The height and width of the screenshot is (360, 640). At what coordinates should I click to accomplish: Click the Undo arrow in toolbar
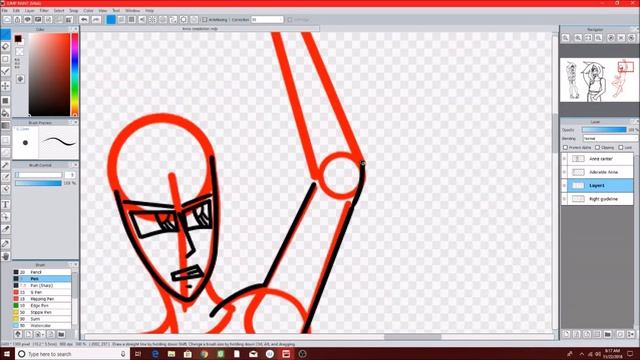[84, 20]
